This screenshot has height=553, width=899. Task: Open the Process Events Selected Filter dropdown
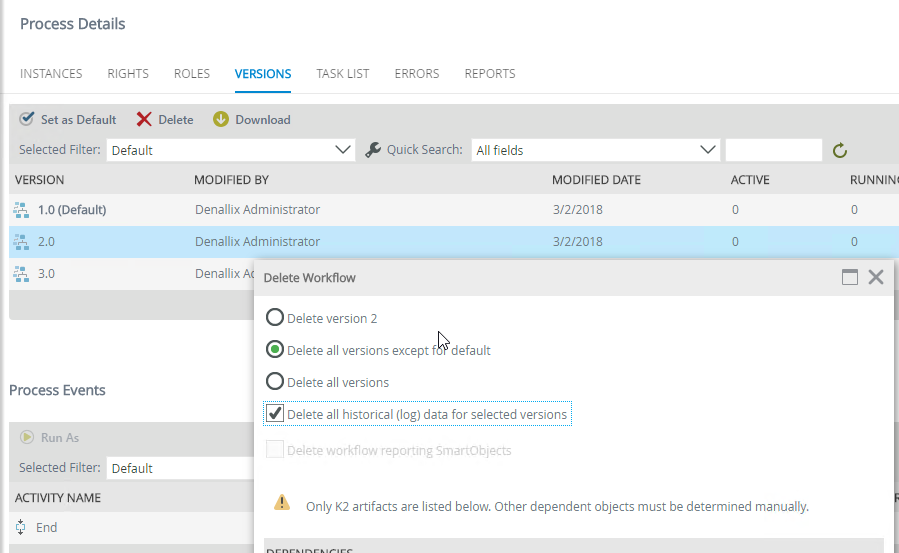coord(181,468)
